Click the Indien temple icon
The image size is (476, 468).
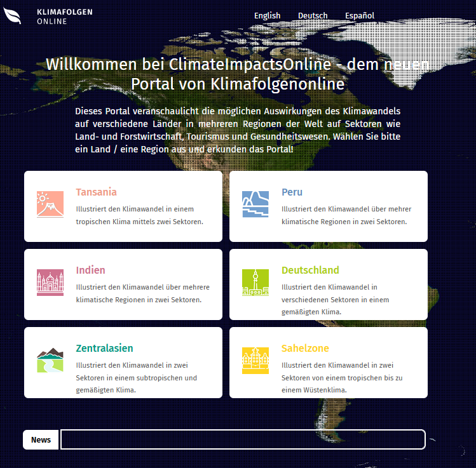[50, 283]
